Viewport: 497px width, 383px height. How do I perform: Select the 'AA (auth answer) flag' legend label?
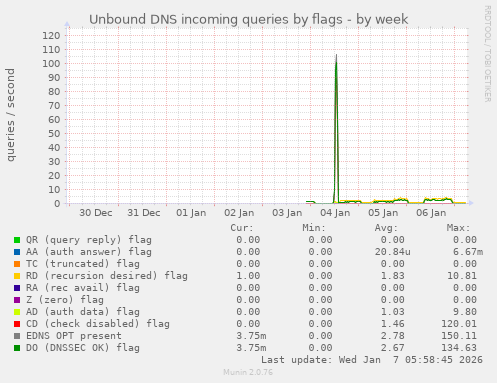click(89, 252)
